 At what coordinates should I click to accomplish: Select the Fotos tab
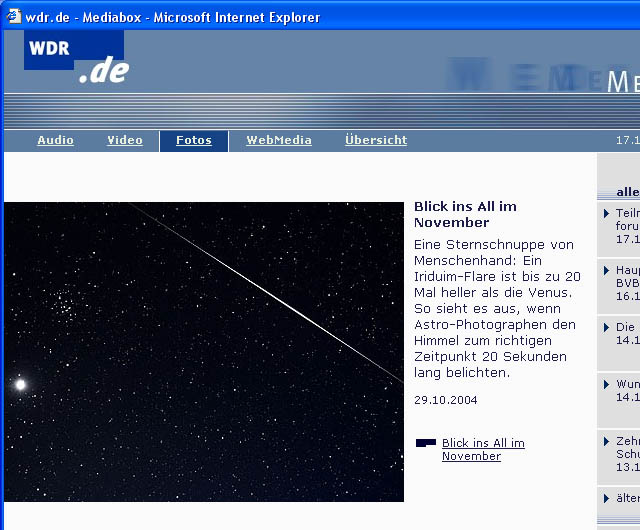[194, 140]
